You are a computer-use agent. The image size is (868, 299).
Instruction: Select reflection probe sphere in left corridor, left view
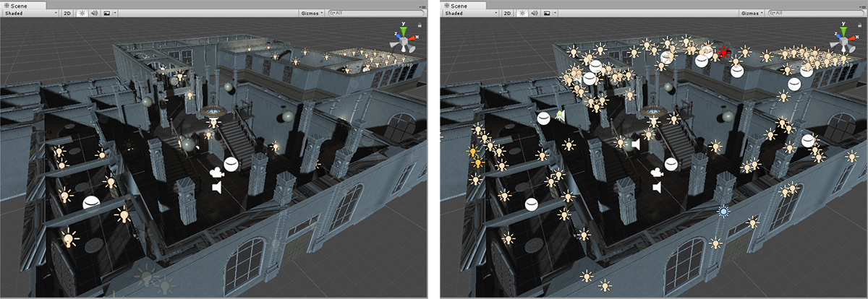(90, 203)
